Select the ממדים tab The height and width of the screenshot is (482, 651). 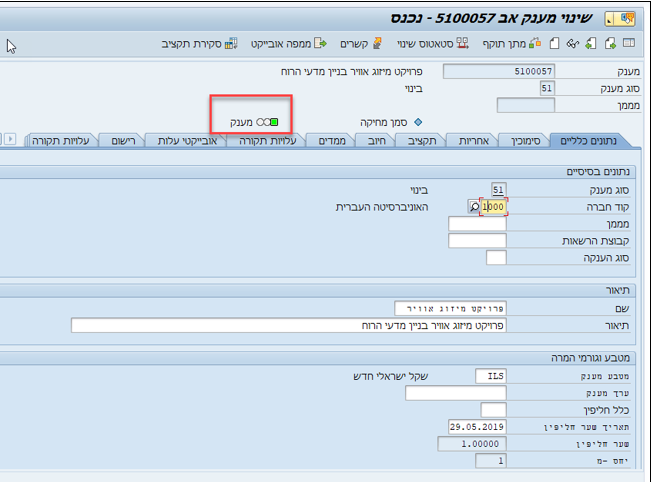(332, 141)
